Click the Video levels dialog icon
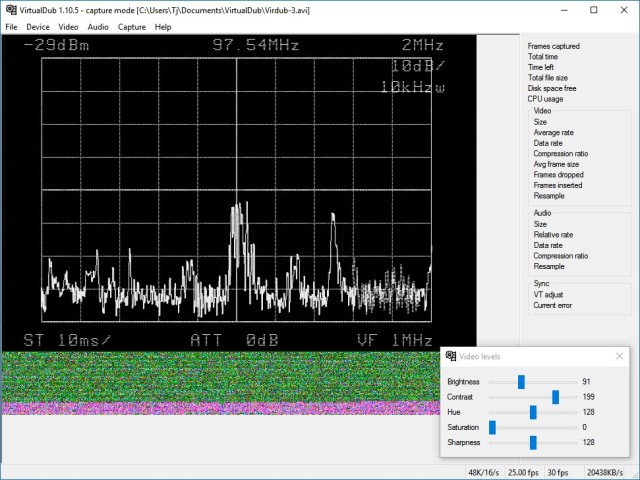 (449, 357)
